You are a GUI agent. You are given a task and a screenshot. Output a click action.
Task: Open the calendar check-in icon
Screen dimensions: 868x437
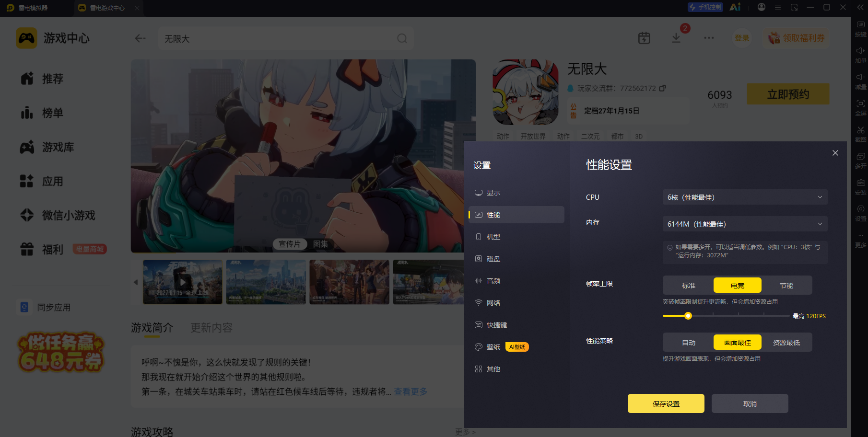pos(644,38)
